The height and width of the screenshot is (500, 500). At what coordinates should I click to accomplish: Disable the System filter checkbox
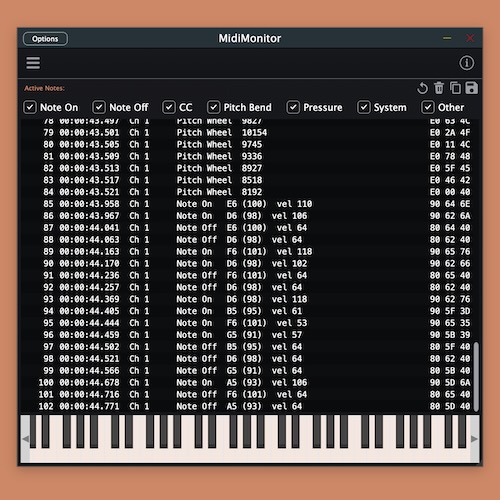click(364, 107)
